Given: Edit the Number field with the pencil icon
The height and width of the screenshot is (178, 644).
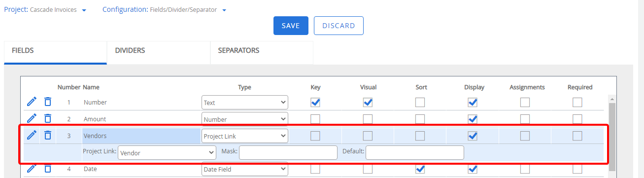Looking at the screenshot, I should coord(32,102).
